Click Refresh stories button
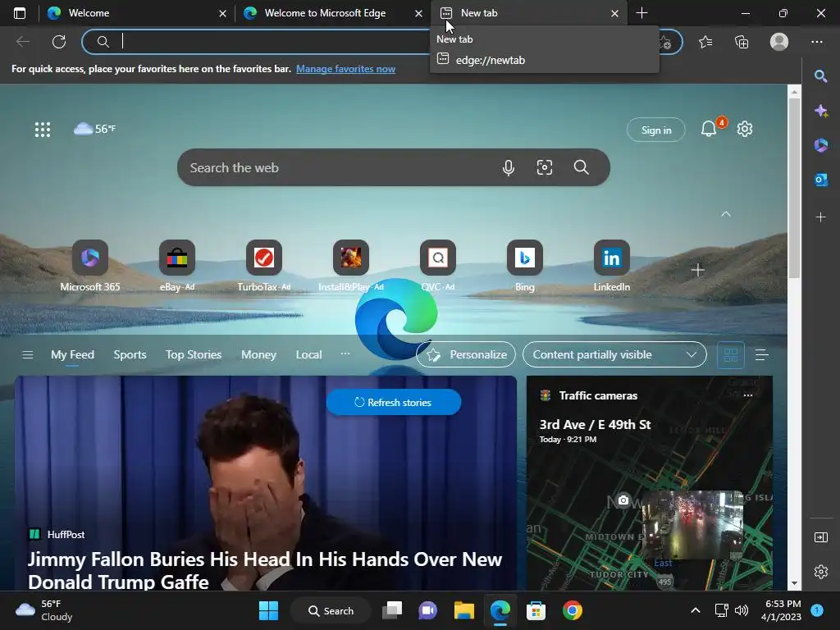The height and width of the screenshot is (630, 840). [x=393, y=402]
